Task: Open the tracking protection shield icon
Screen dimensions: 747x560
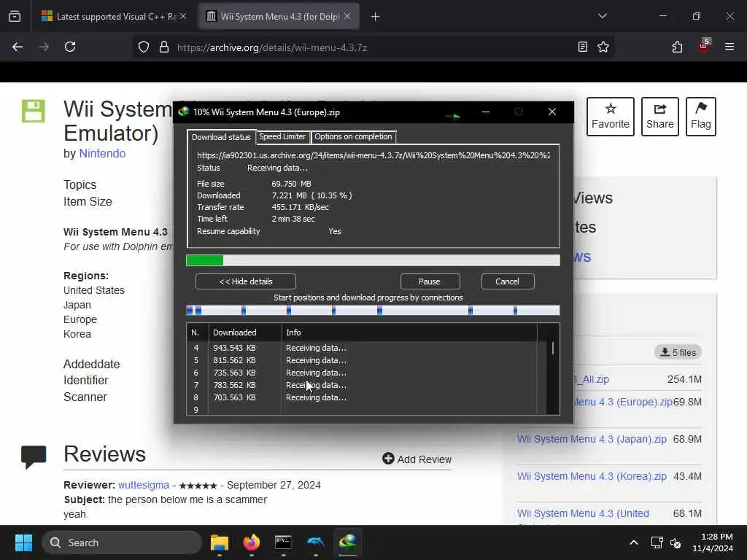Action: pos(144,47)
